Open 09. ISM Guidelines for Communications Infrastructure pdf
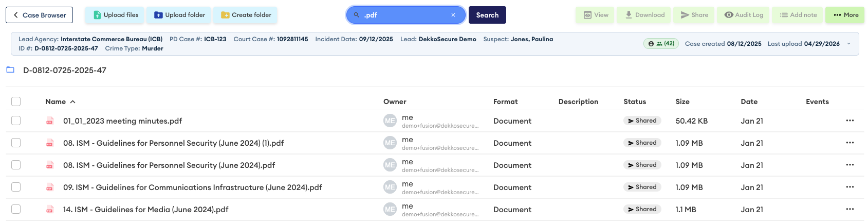 coord(193,187)
